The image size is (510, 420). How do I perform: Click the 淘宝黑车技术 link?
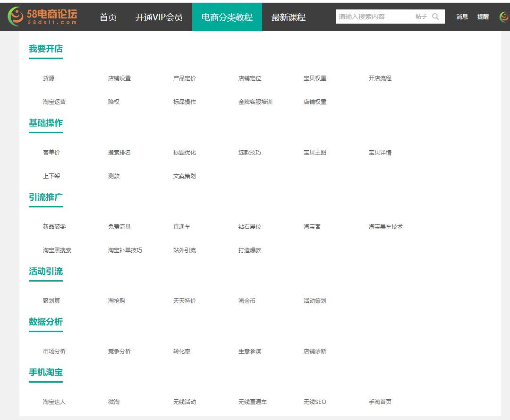[x=385, y=227]
